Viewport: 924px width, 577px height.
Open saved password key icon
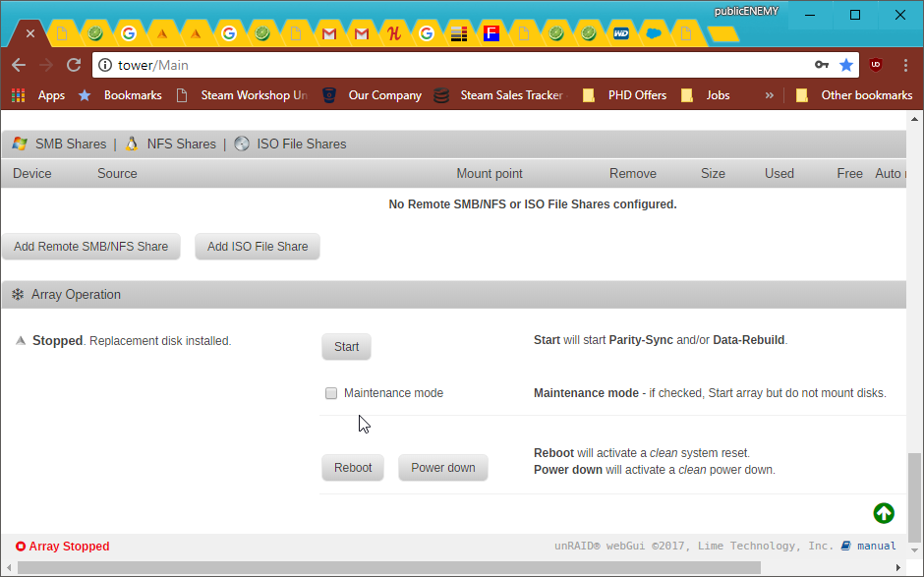[x=822, y=65]
